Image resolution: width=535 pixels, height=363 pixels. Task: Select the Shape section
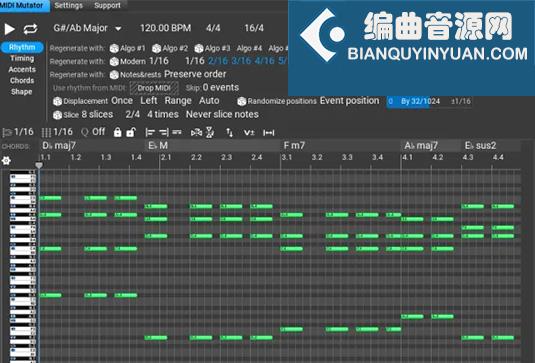point(22,92)
